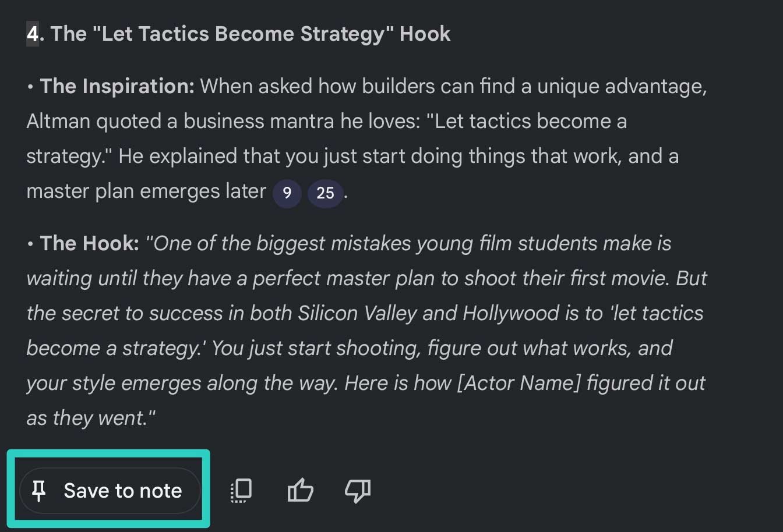Click the bullet point before "The Inspiration"

30,87
